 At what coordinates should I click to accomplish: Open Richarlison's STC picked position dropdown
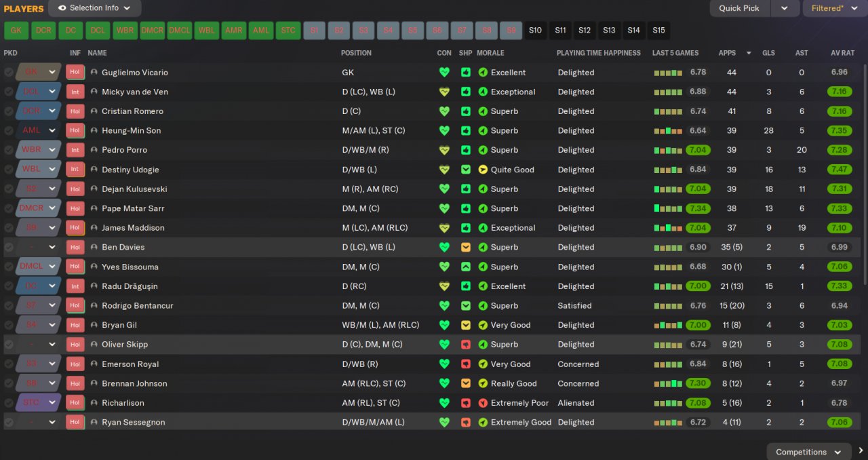tap(39, 402)
